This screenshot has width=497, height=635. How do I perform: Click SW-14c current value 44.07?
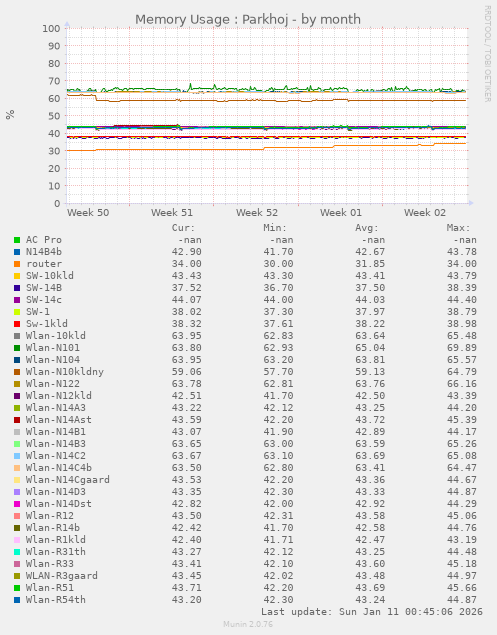point(186,300)
